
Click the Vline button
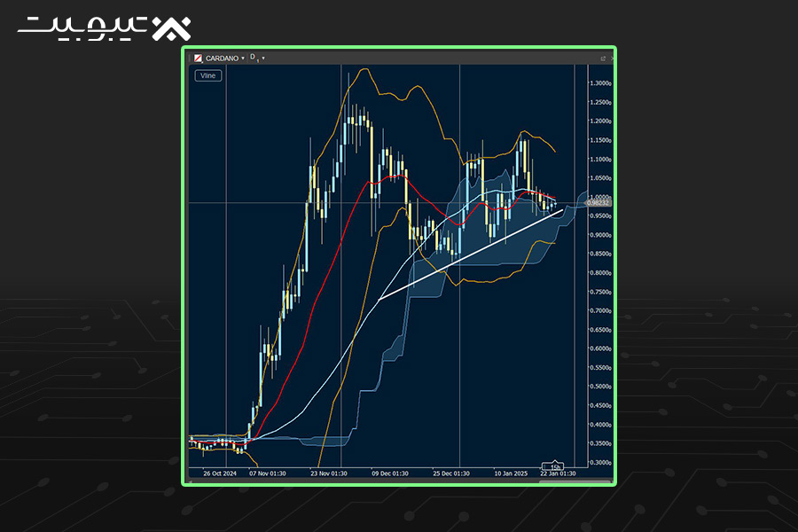(x=208, y=76)
